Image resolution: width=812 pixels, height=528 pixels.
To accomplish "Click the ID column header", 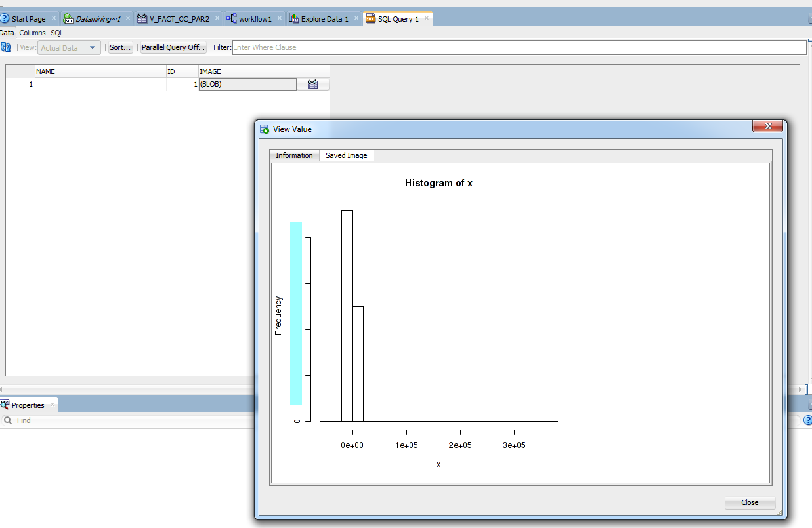I will click(x=182, y=71).
